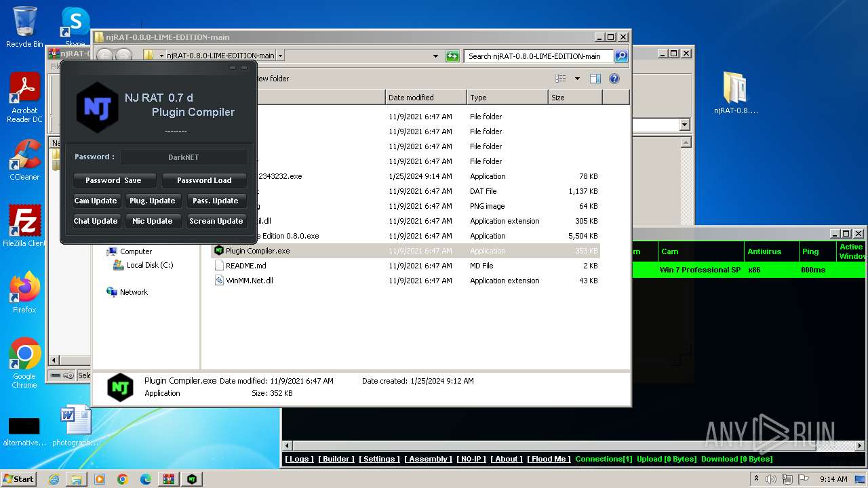868x488 pixels.
Task: Open Windows Explorer taskbar button
Action: point(77,479)
